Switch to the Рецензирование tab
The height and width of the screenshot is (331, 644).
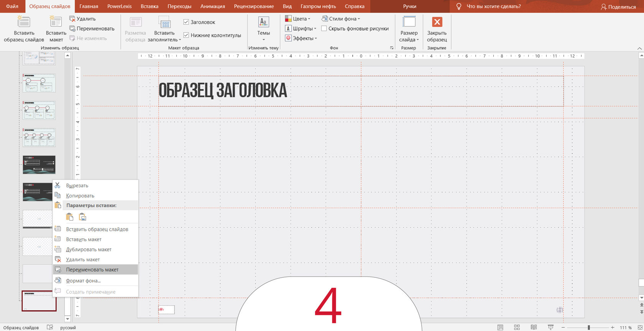coord(254,6)
